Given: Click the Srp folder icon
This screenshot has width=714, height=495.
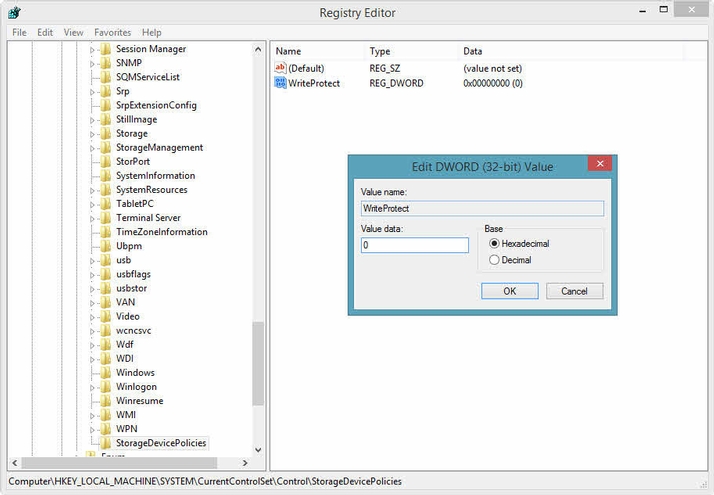Looking at the screenshot, I should click(106, 91).
